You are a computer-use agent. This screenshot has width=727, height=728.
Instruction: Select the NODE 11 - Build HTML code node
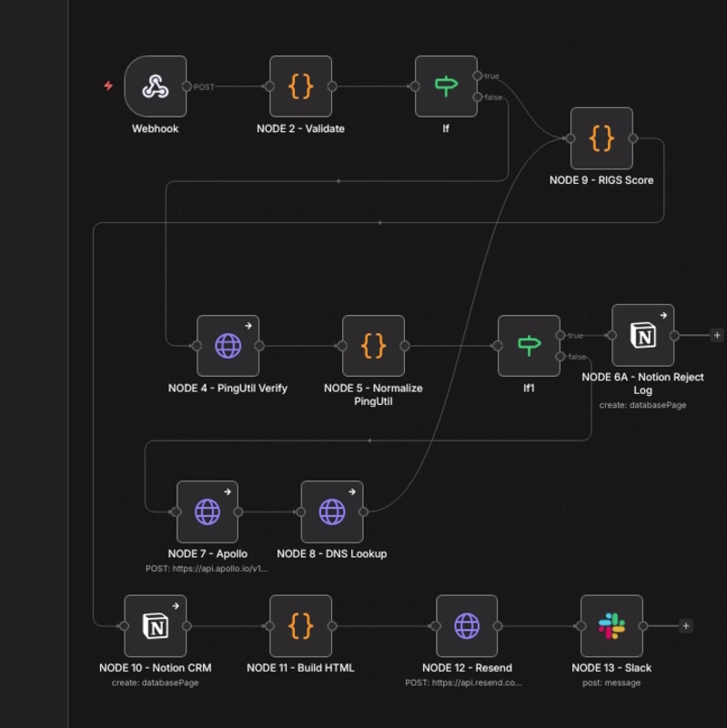pyautogui.click(x=301, y=626)
